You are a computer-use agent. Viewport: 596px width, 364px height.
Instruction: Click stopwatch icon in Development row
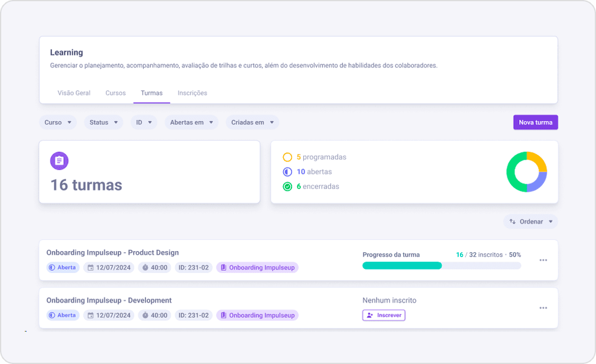pyautogui.click(x=145, y=316)
